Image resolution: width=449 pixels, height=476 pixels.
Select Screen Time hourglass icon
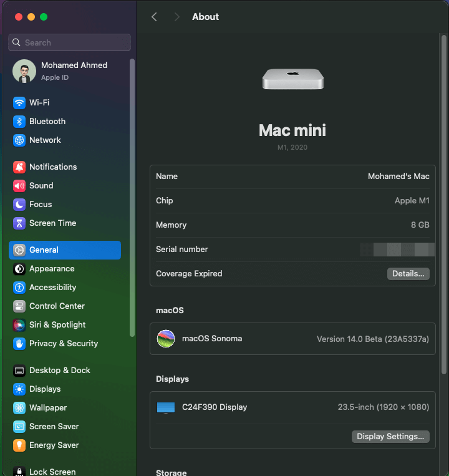click(x=19, y=223)
